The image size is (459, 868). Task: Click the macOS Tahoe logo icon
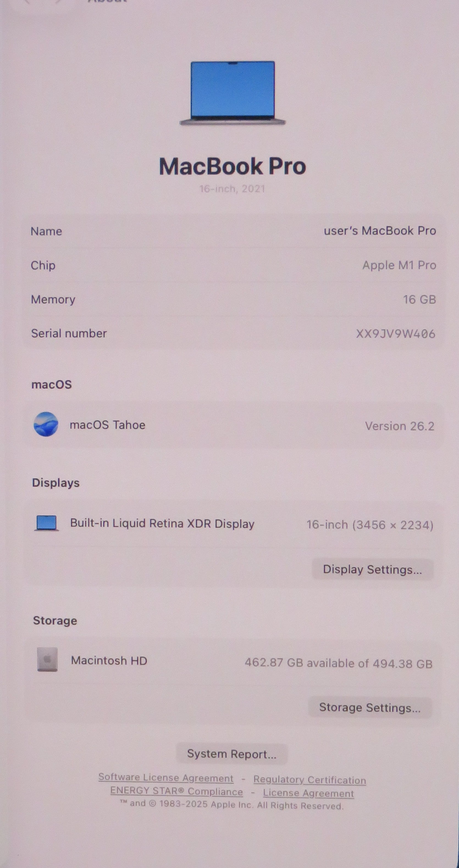[x=46, y=424]
